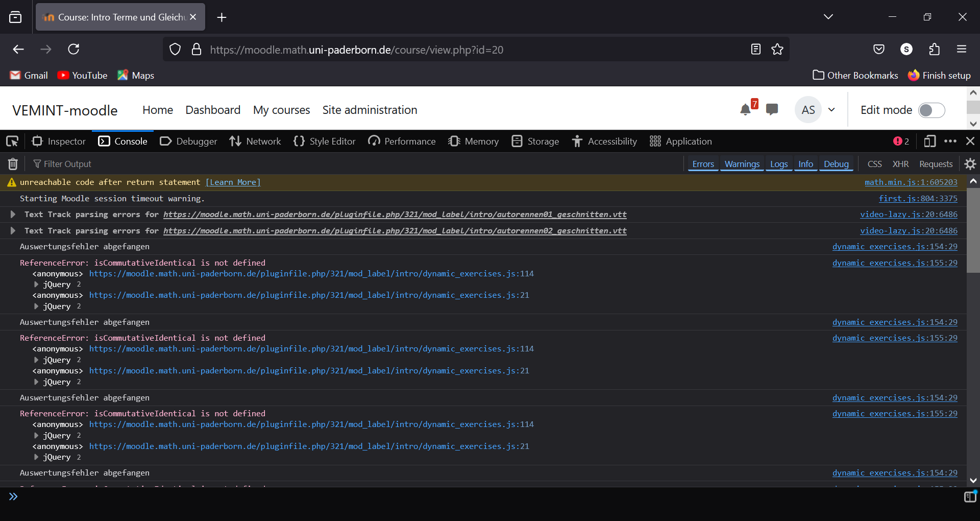Open the Style Editor tab
The image size is (980, 521).
325,141
